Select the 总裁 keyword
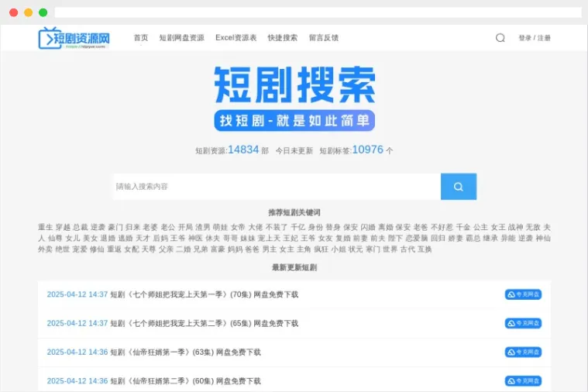This screenshot has height=392, width=588. 81,227
